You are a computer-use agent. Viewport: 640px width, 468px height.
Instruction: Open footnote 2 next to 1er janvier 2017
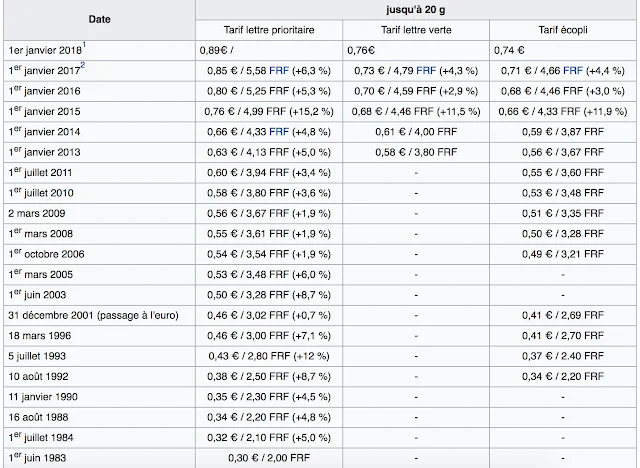click(x=83, y=65)
